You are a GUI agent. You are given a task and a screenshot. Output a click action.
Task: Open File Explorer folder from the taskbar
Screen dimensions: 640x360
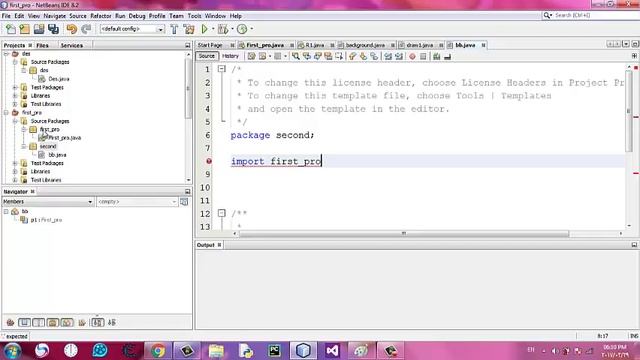tap(216, 351)
